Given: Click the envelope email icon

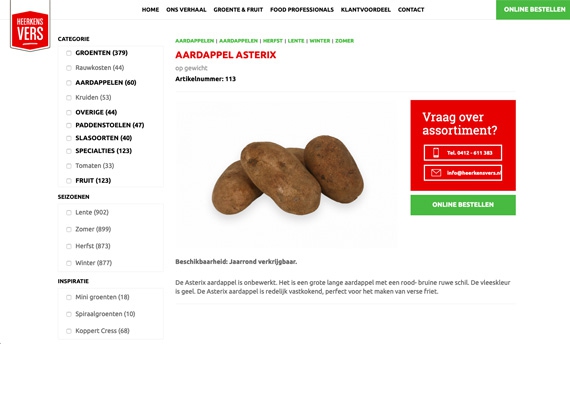Looking at the screenshot, I should coord(436,173).
